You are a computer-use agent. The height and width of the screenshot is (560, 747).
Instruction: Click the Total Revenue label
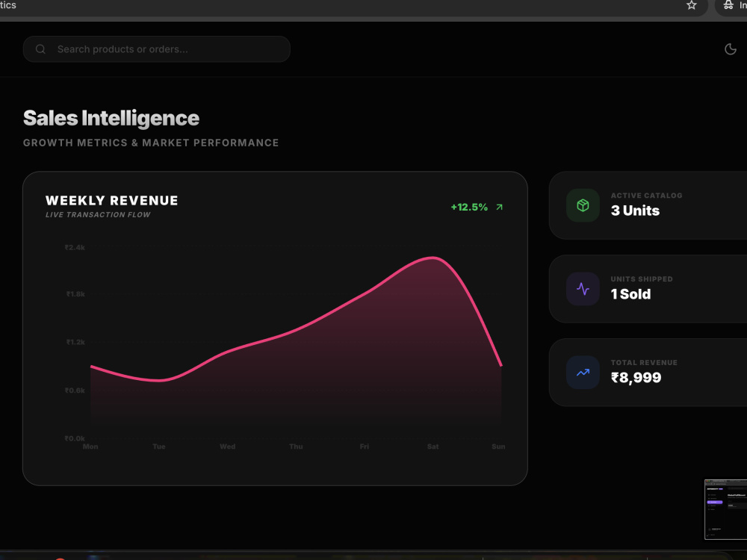point(644,362)
